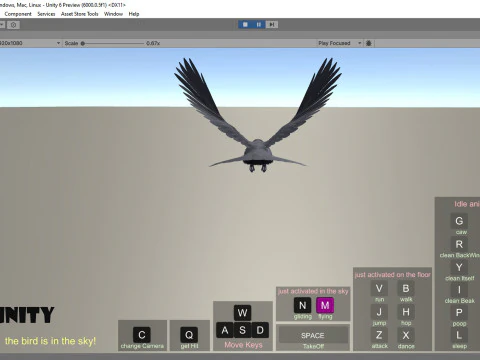Click the B walk key
Image resolution: width=480 pixels, height=360 pixels.
coord(406,288)
